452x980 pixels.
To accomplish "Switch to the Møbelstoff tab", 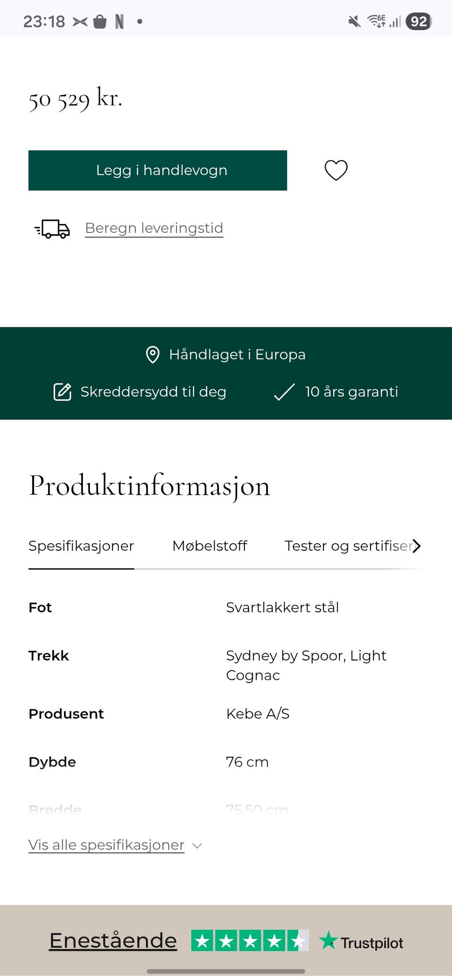I will pyautogui.click(x=210, y=546).
